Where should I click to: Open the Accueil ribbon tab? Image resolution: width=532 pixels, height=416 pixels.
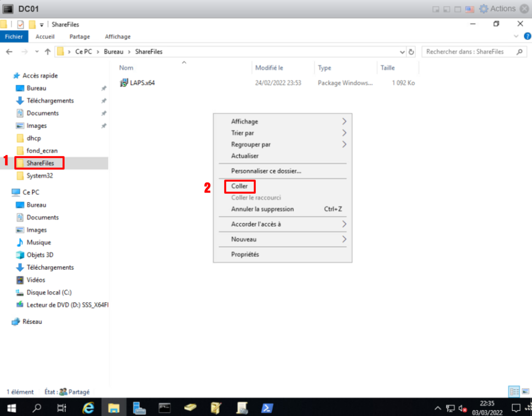(x=45, y=37)
